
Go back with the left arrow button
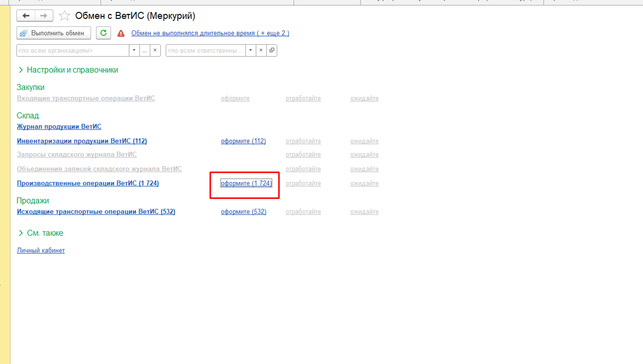[26, 16]
